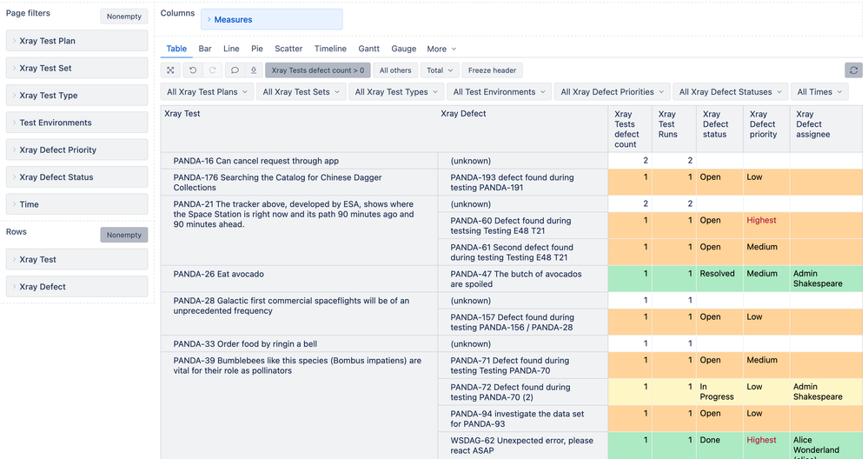The image size is (868, 459).
Task: Open the All Xray Test Plans dropdown
Action: point(207,92)
